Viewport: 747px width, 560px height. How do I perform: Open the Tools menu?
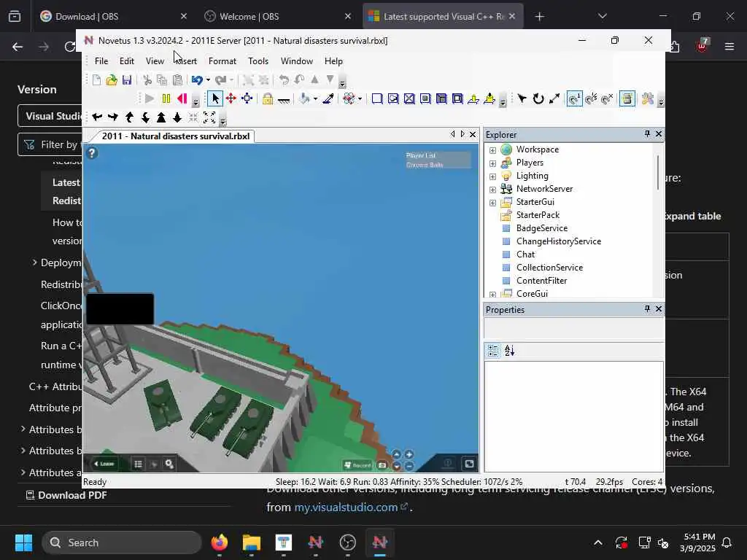[258, 61]
